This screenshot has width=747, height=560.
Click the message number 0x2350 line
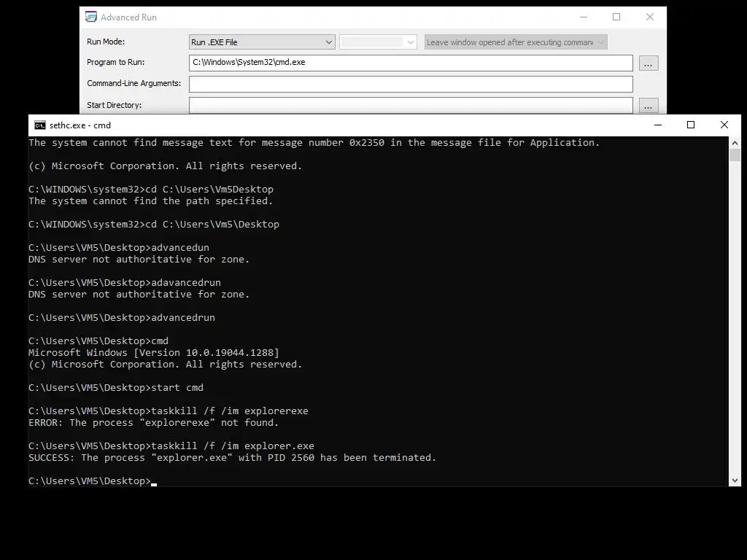pyautogui.click(x=314, y=143)
